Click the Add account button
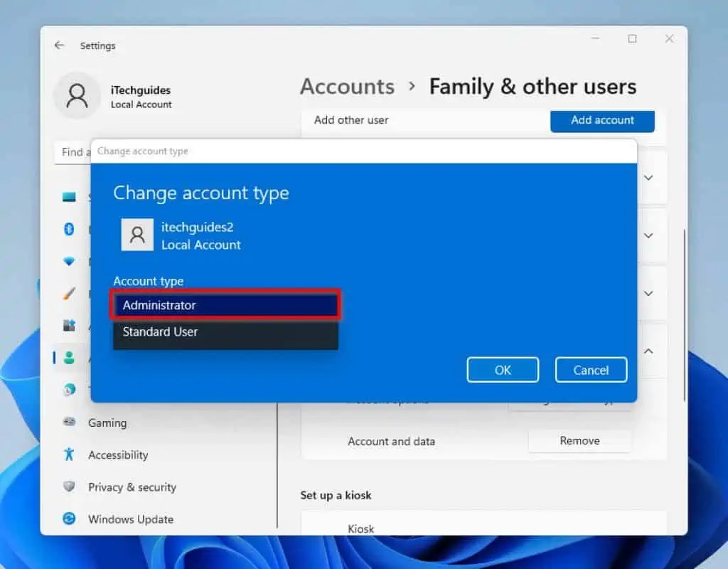728x569 pixels. pyautogui.click(x=602, y=121)
